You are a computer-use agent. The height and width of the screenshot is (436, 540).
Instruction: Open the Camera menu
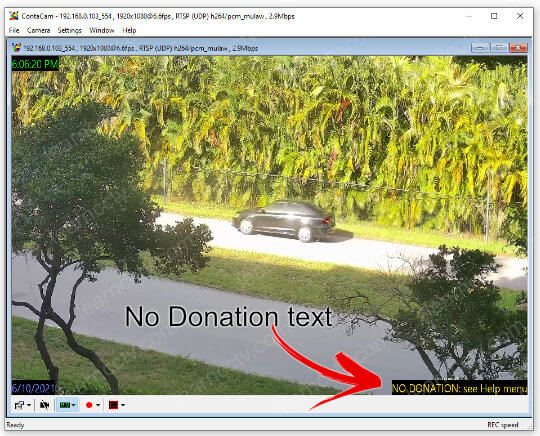tap(38, 30)
